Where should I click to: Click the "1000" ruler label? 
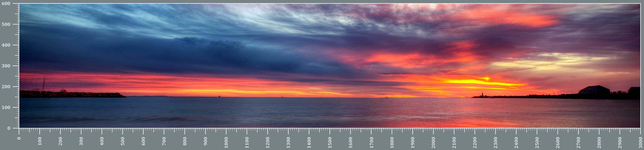227,142
